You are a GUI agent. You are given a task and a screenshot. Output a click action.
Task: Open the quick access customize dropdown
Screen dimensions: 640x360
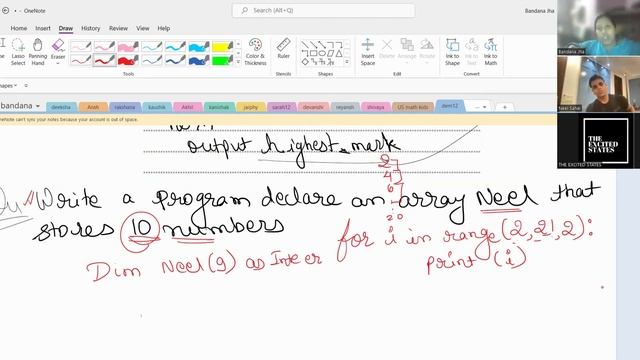tap(26, 86)
